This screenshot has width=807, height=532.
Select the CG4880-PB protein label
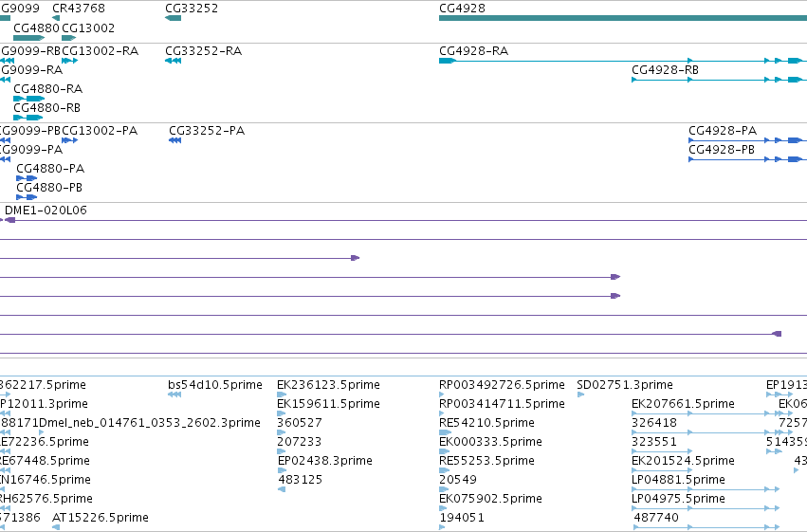[x=49, y=188]
